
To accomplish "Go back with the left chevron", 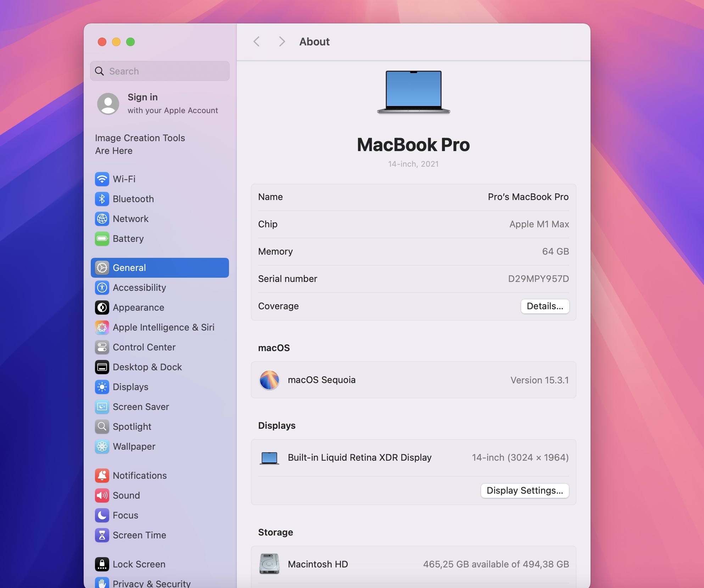I will point(257,42).
